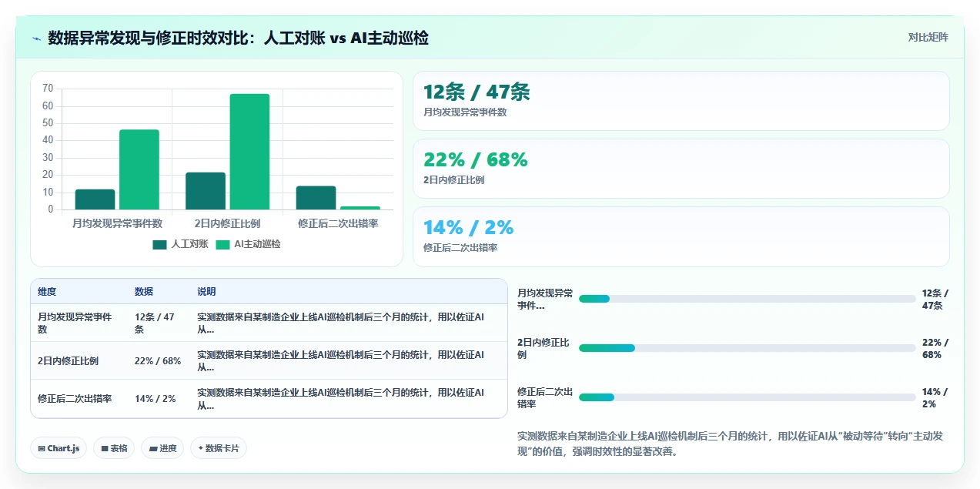The height and width of the screenshot is (489, 980).
Task: Select the 进度 tag chip
Action: [x=162, y=448]
